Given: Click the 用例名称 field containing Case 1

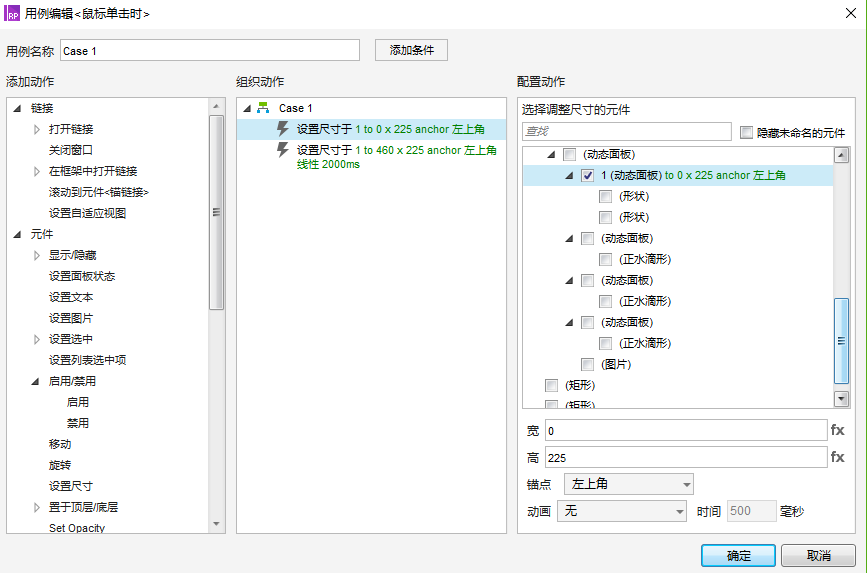Looking at the screenshot, I should (x=210, y=51).
